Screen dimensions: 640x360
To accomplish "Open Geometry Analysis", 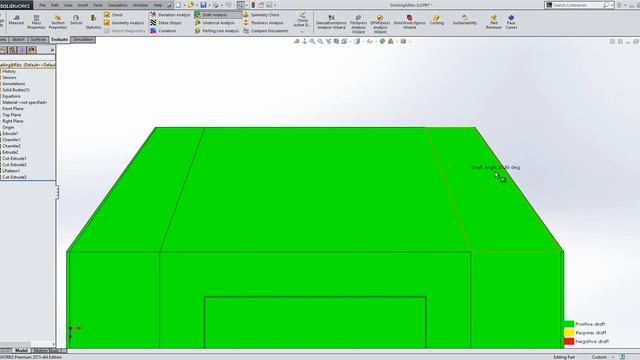I will (x=124, y=23).
